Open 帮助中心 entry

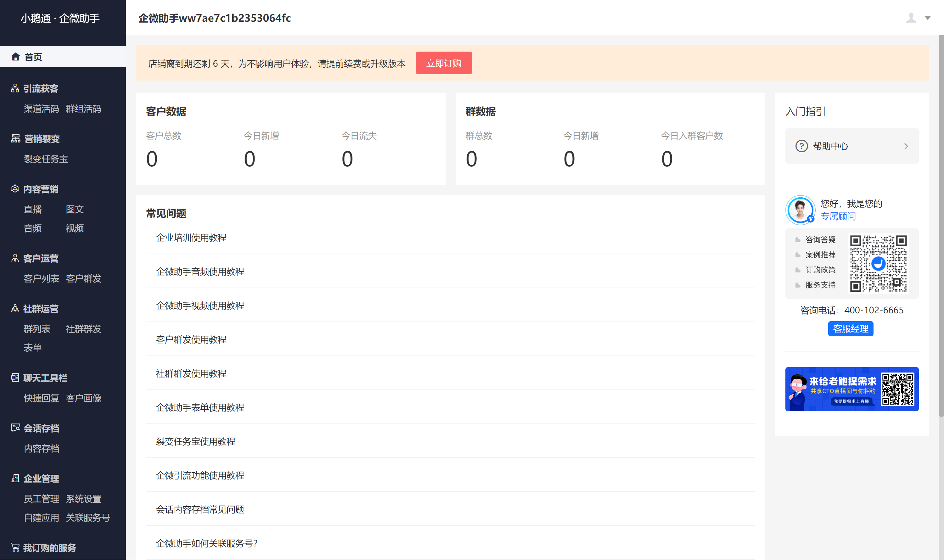(852, 146)
